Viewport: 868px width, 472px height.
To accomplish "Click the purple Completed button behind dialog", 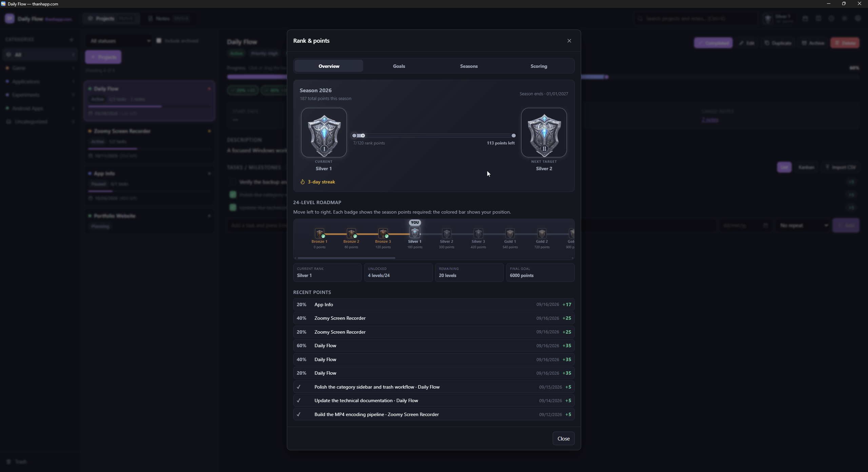I will (713, 43).
